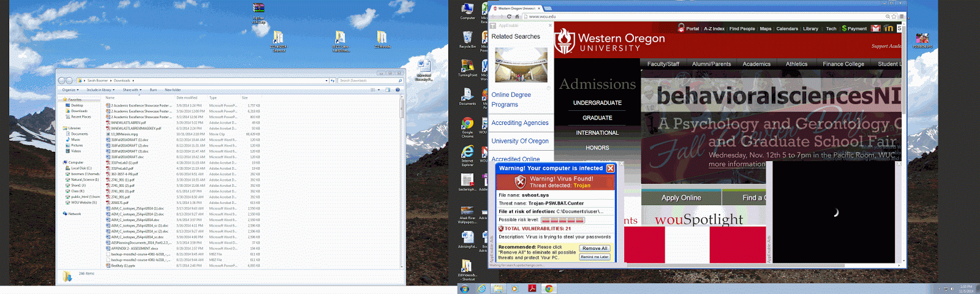Close the AppEnable Related Searches panel

pos(550,26)
